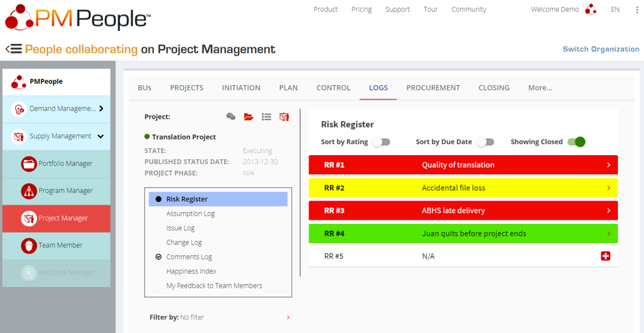Image resolution: width=644 pixels, height=333 pixels.
Task: Open the Product link in header
Action: click(326, 10)
